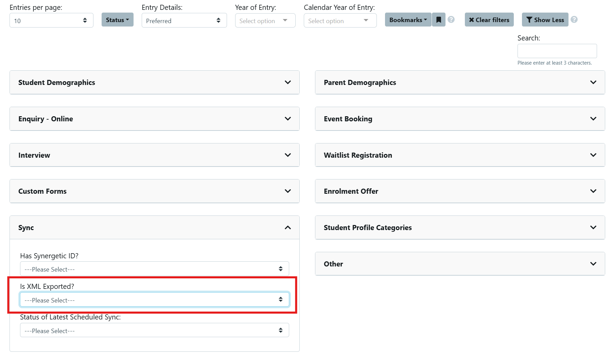Click the question mark icon beside Show Less
Screen dimensions: 612x364
(574, 20)
